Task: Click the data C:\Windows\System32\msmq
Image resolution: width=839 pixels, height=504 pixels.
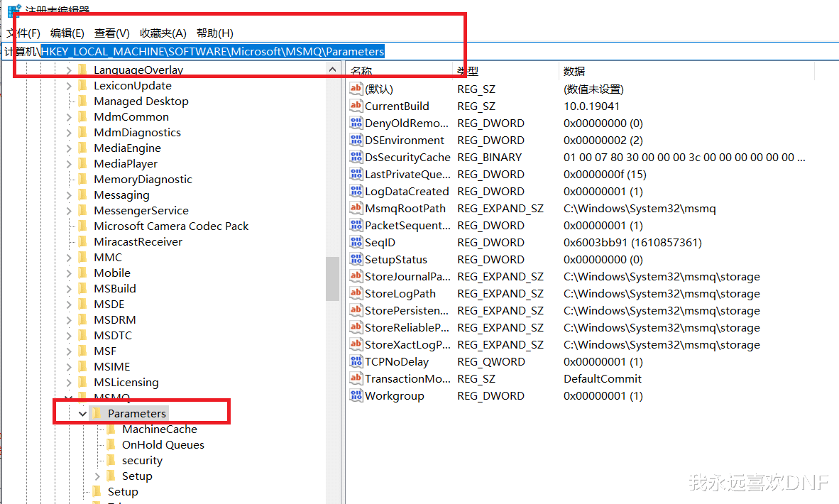Action: pyautogui.click(x=640, y=208)
